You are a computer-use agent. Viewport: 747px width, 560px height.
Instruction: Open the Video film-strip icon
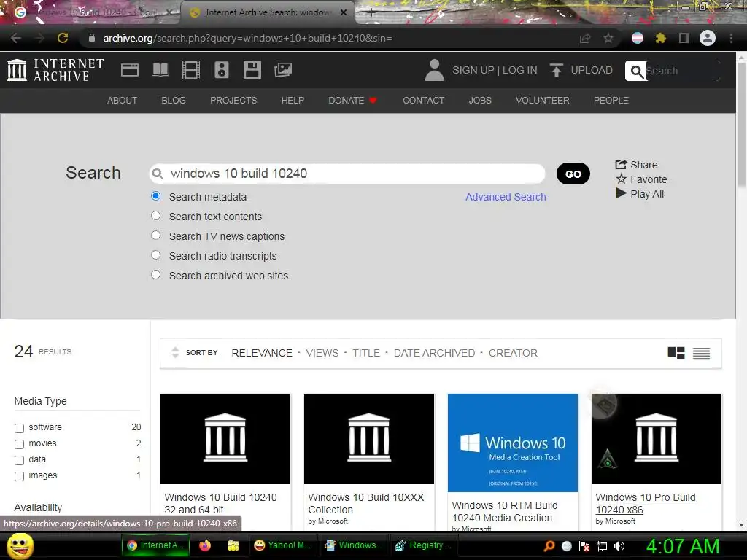click(191, 70)
